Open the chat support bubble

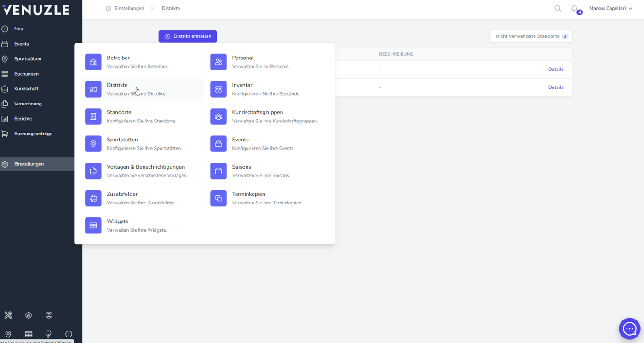tap(629, 329)
